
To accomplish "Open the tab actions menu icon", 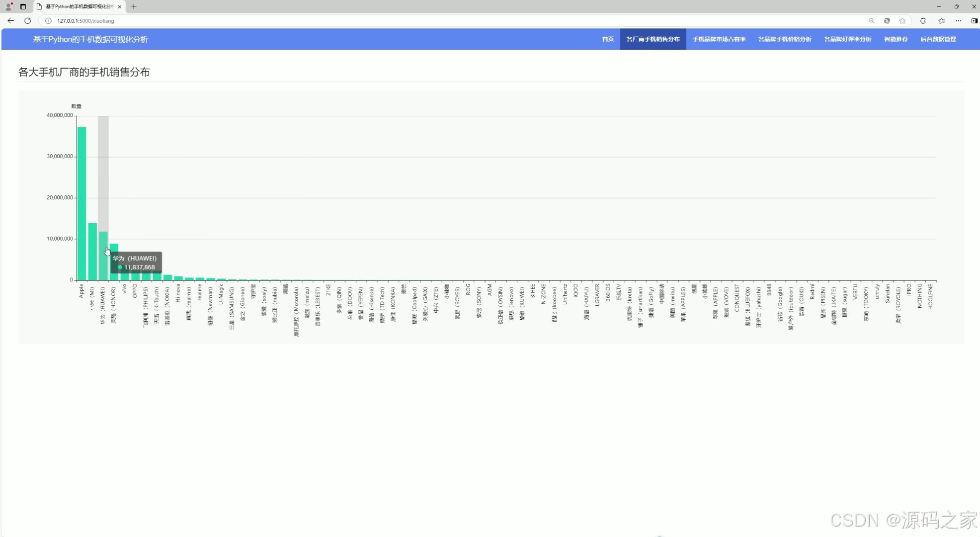I will coord(23,6).
